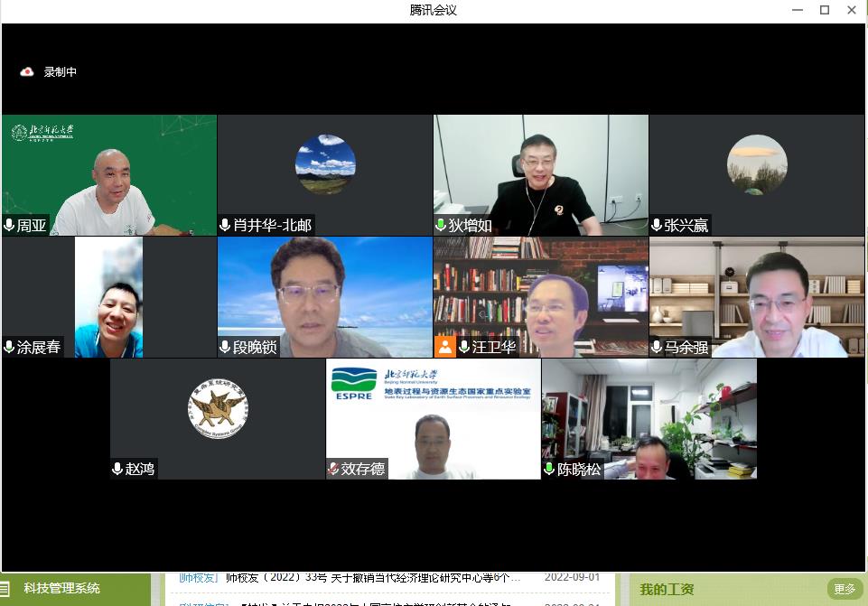Click 狄增如's green microphone icon
Image resolution: width=868 pixels, height=606 pixels.
pos(441,225)
